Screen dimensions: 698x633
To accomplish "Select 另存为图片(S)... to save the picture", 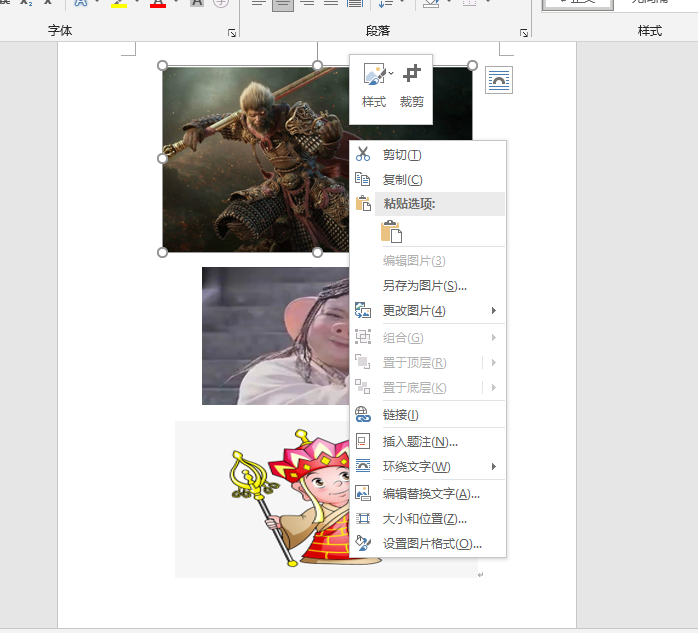I will (425, 286).
